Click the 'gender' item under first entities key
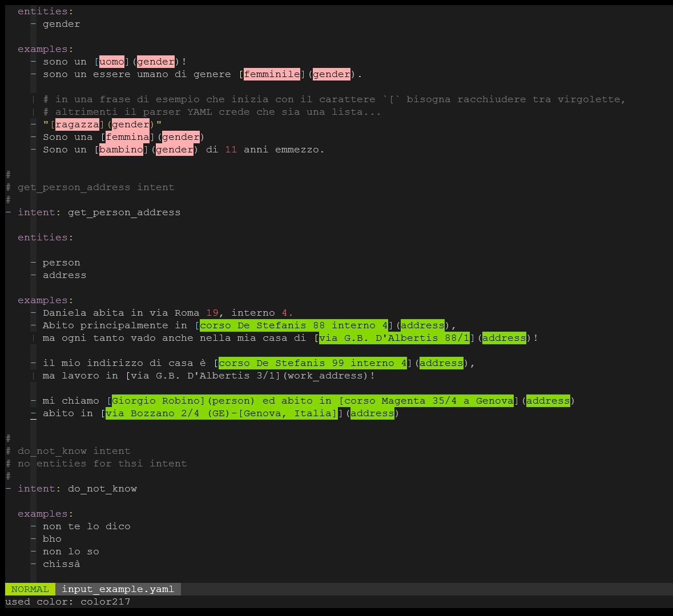The height and width of the screenshot is (616, 673). click(62, 24)
